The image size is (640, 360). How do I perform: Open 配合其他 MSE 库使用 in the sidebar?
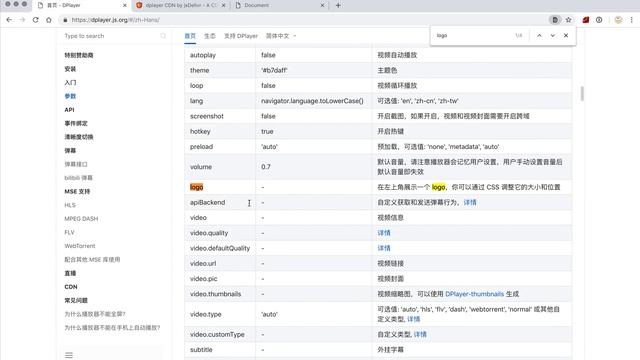(x=92, y=260)
